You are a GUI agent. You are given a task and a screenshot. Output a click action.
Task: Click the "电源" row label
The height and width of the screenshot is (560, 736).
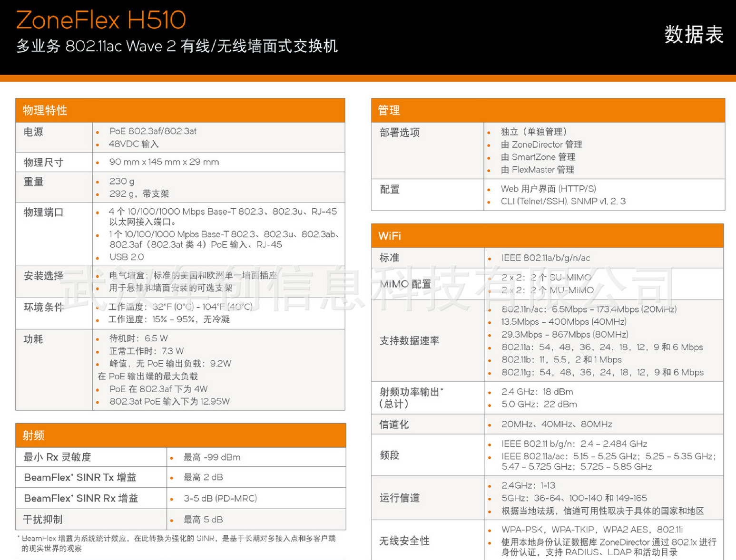pos(33,132)
